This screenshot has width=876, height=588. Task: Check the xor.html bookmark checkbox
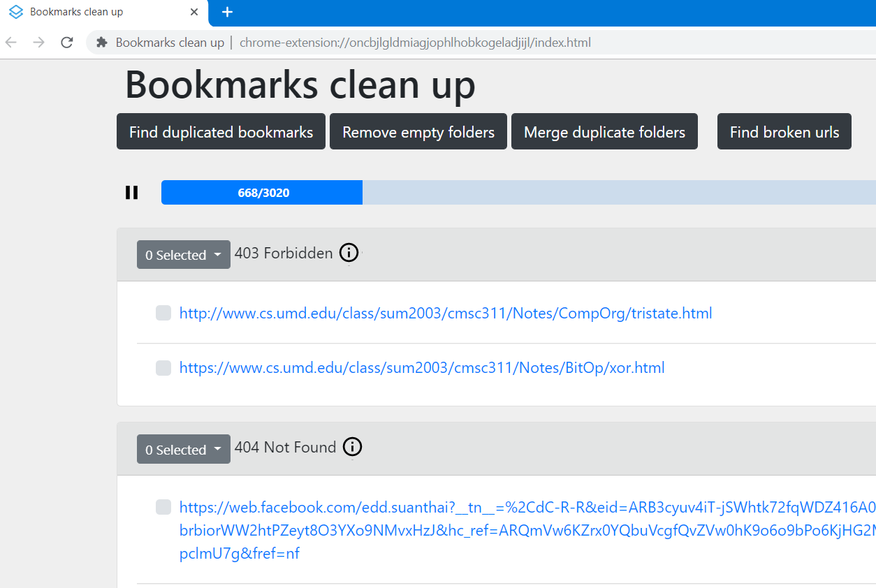pyautogui.click(x=163, y=368)
